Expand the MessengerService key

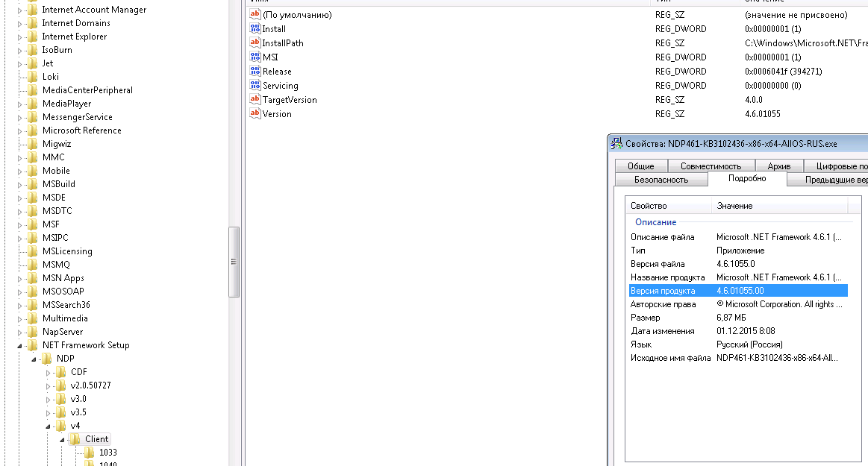tap(19, 118)
